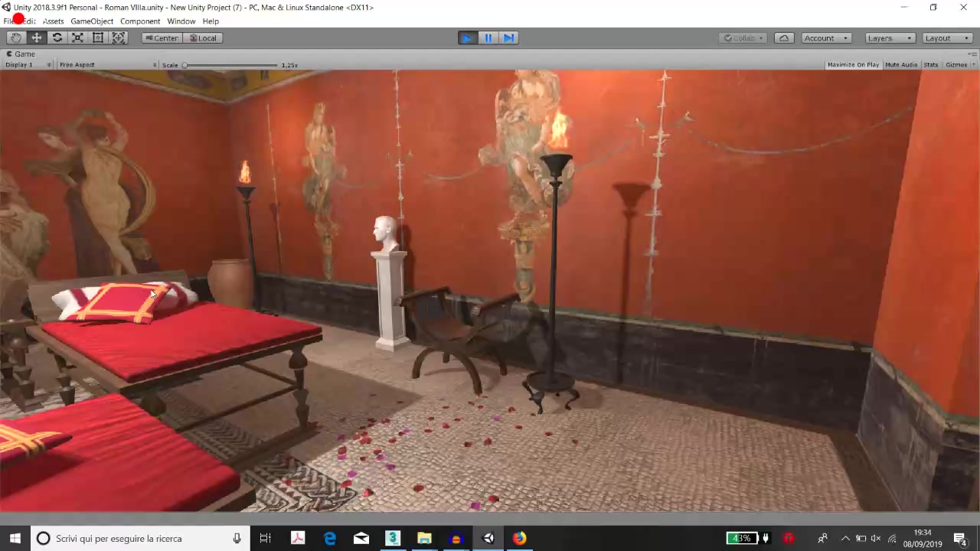
Task: Toggle handle rotation Local button
Action: click(203, 37)
